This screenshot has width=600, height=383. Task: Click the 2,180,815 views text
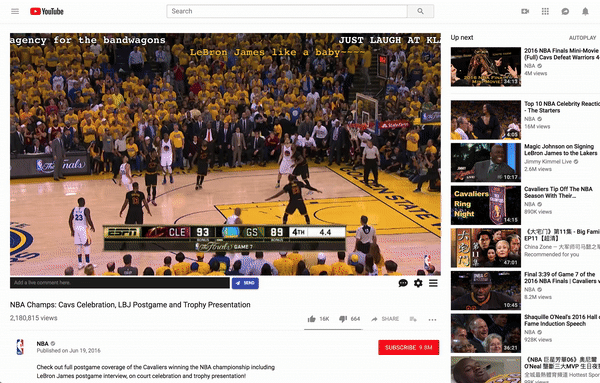(x=34, y=318)
